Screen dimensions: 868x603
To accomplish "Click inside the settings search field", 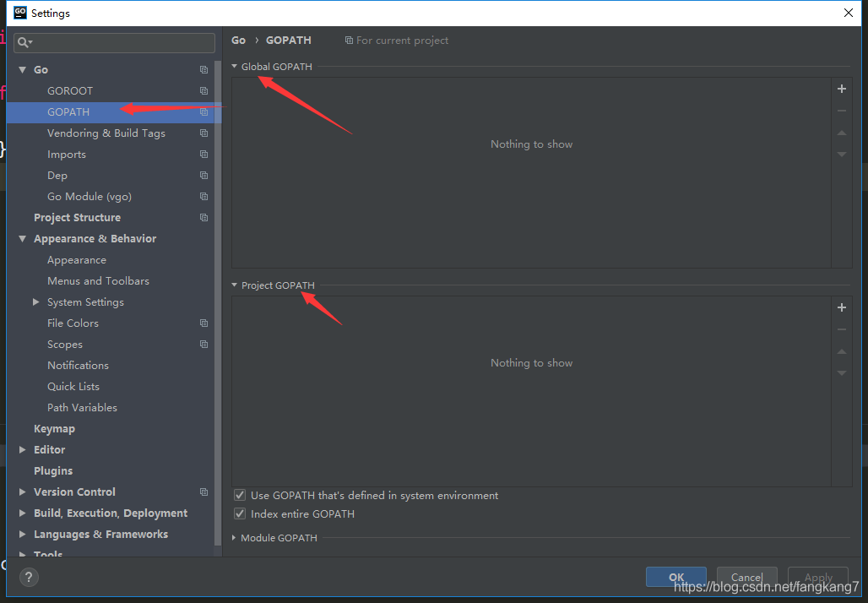I will (x=115, y=42).
